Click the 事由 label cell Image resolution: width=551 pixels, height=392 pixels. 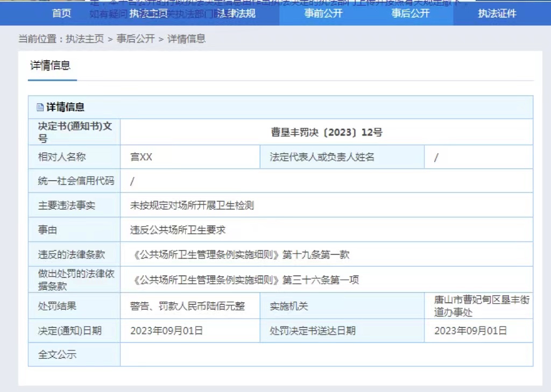point(74,230)
